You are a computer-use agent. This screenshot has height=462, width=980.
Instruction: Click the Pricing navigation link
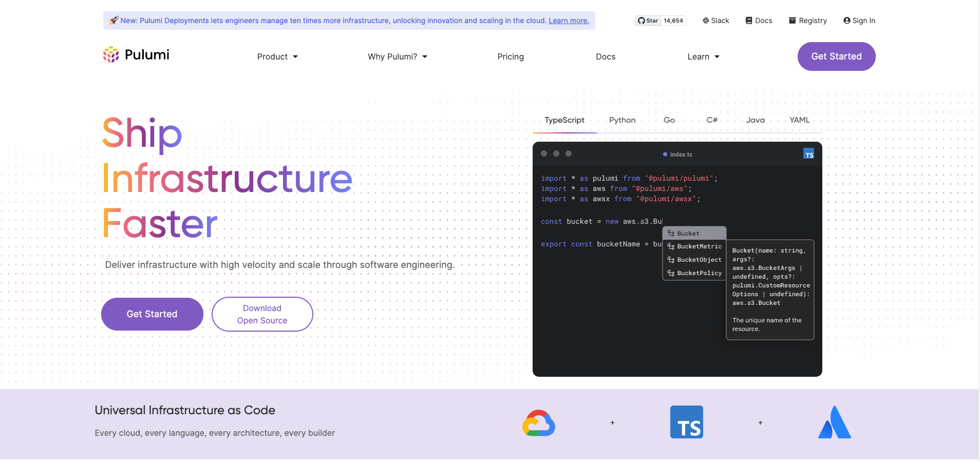510,56
